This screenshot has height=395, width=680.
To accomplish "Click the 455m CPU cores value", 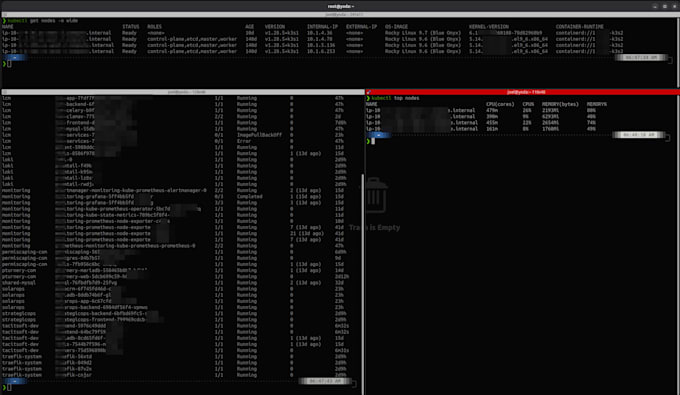I will [x=492, y=123].
